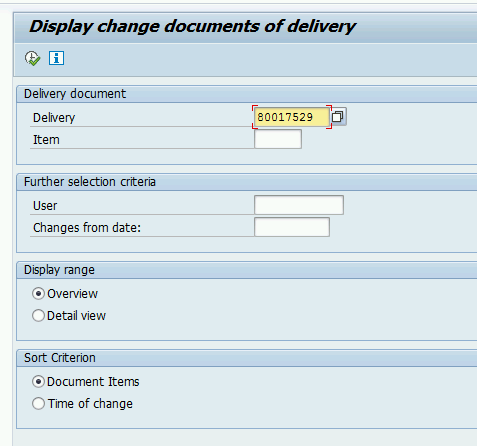The width and height of the screenshot is (477, 446).
Task: Click the Delivery number input field
Action: pos(292,117)
